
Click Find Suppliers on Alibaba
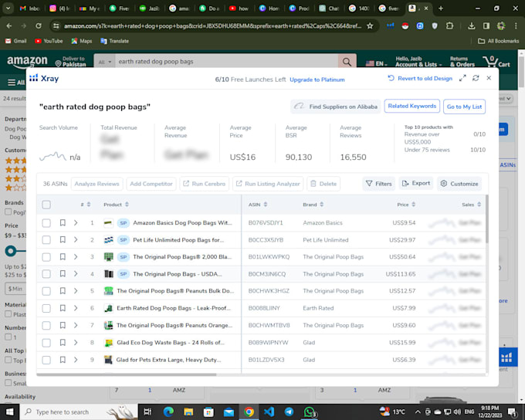tap(336, 107)
